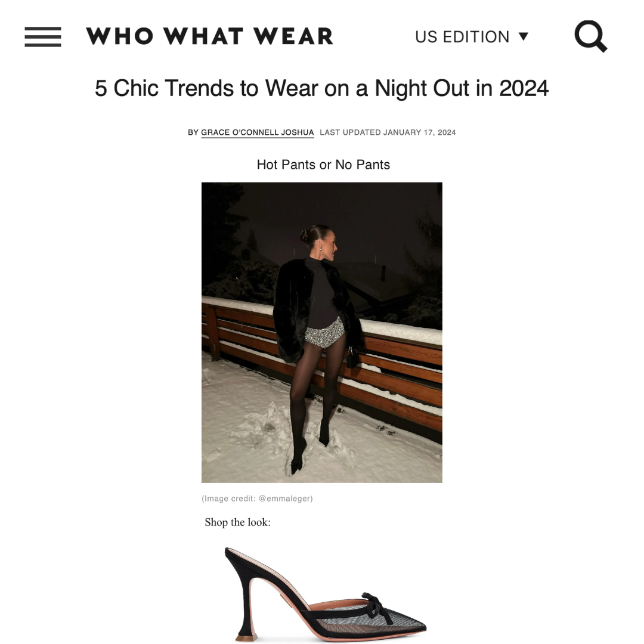Click the word WEAR in the site logo
This screenshot has height=644, width=644.
pyautogui.click(x=293, y=36)
